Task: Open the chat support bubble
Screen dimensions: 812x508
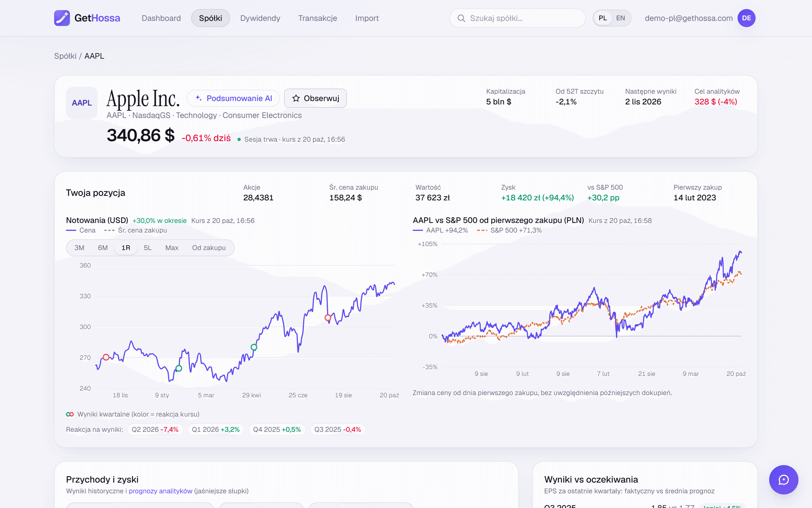Action: pos(784,479)
